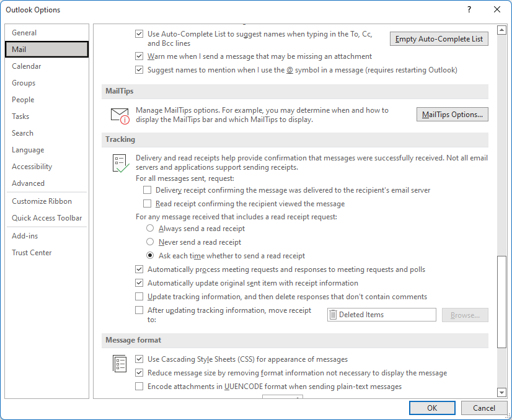Enable Delivery receipt checkbox
Image resolution: width=512 pixels, height=420 pixels.
click(x=148, y=190)
